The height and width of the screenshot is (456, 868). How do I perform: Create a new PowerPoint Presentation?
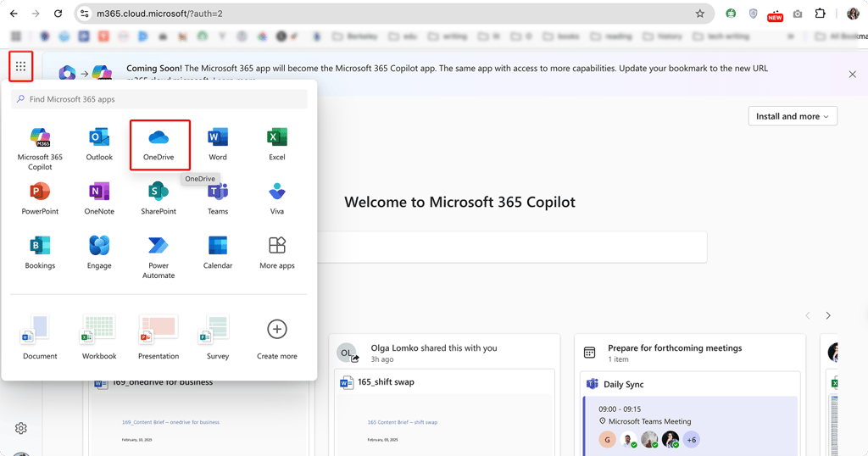point(159,337)
